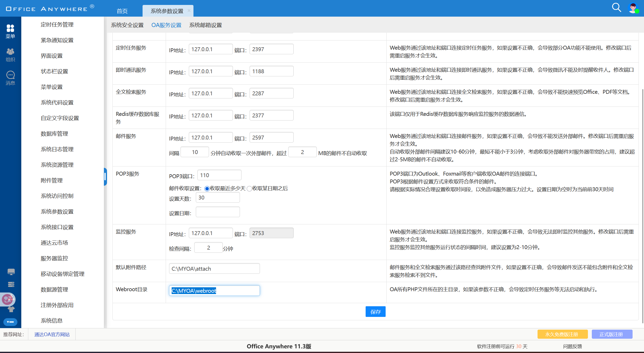The height and width of the screenshot is (353, 644).
Task: Select 收取最近多少天 radio option
Action: tap(207, 189)
